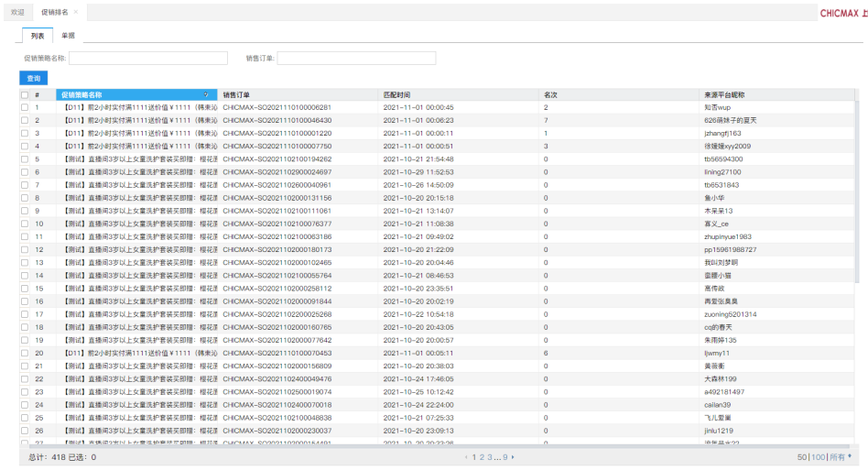Viewport: 868px width, 470px height.
Task: Check the checkbox for row 24
Action: click(x=25, y=405)
